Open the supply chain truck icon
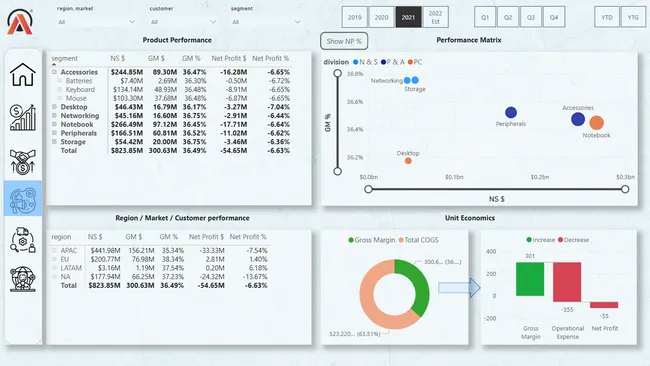Viewport: 650px width, 366px height. pos(23,240)
